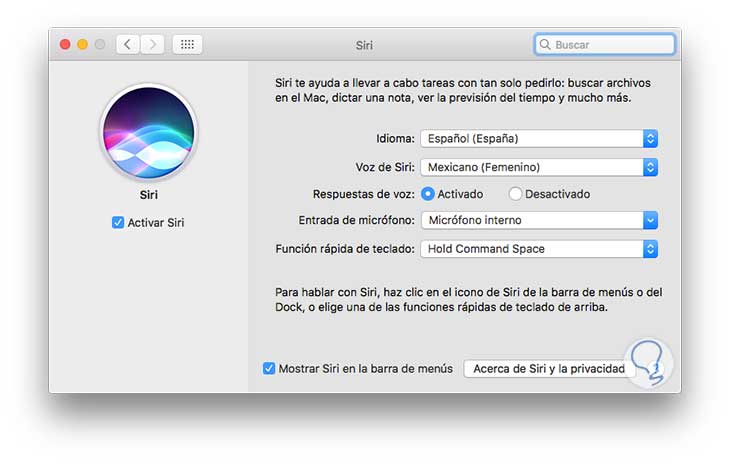Screen dimensions: 730x463
Task: Click the Siri window title text
Action: coord(364,45)
